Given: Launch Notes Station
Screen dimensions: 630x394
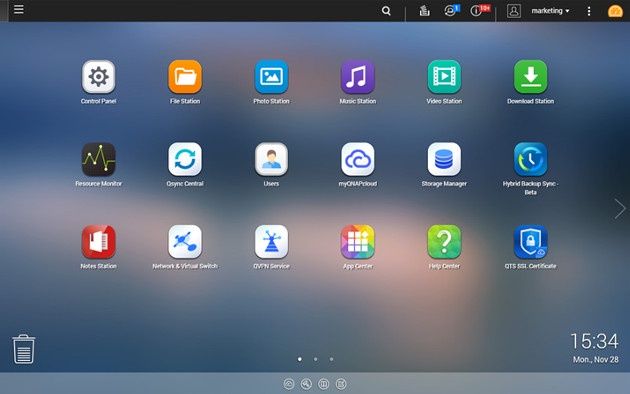Looking at the screenshot, I should tap(98, 241).
